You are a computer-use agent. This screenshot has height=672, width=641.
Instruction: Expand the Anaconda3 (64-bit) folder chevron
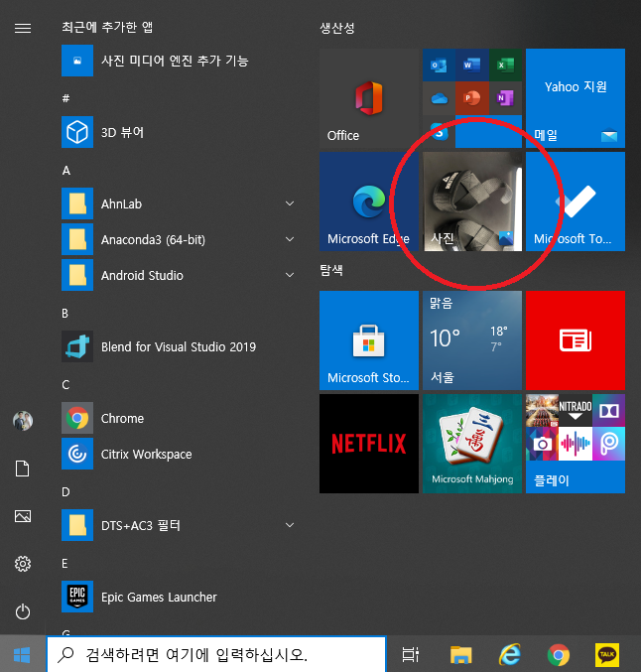(x=290, y=239)
